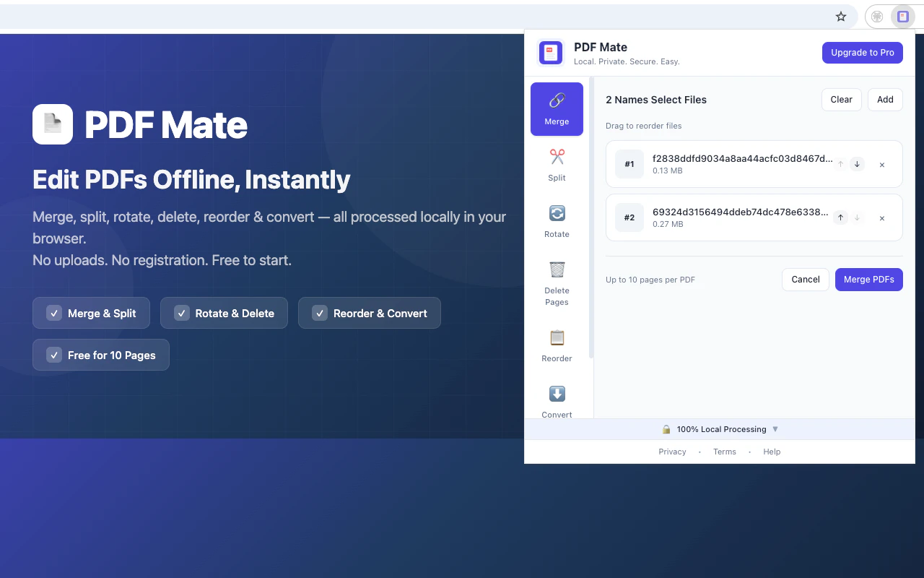Click the #1 order badge
This screenshot has height=578, width=924.
[x=629, y=164]
